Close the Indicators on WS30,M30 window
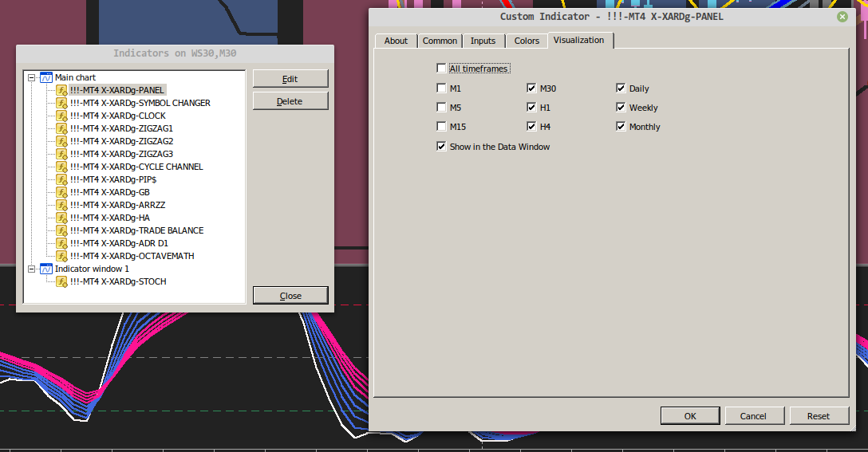The image size is (868, 452). click(x=290, y=296)
